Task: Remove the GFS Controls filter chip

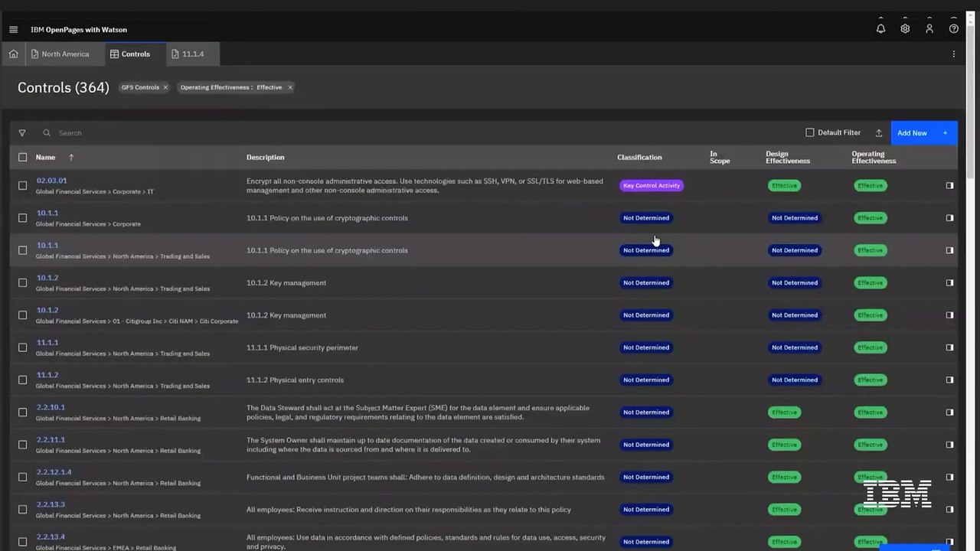Action: (x=165, y=87)
